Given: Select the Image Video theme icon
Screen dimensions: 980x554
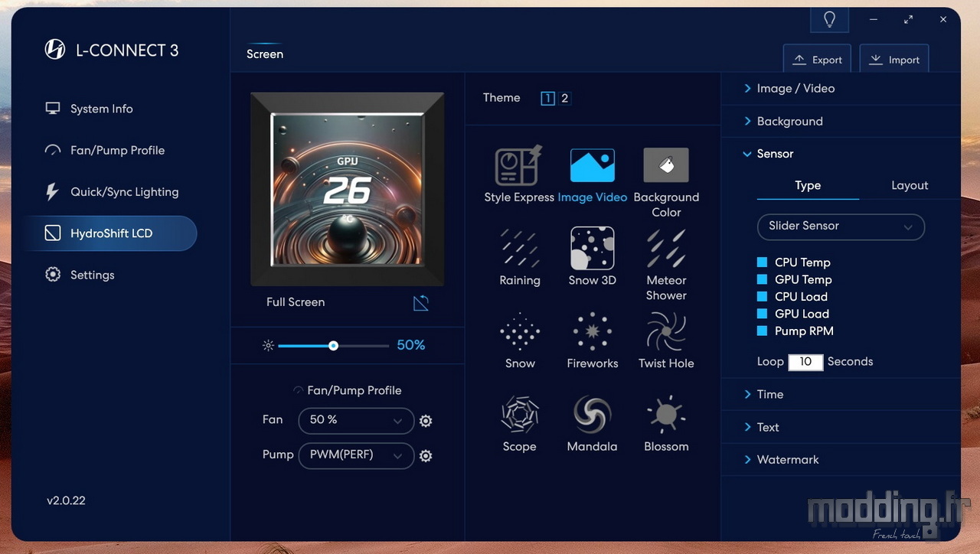Looking at the screenshot, I should point(592,165).
